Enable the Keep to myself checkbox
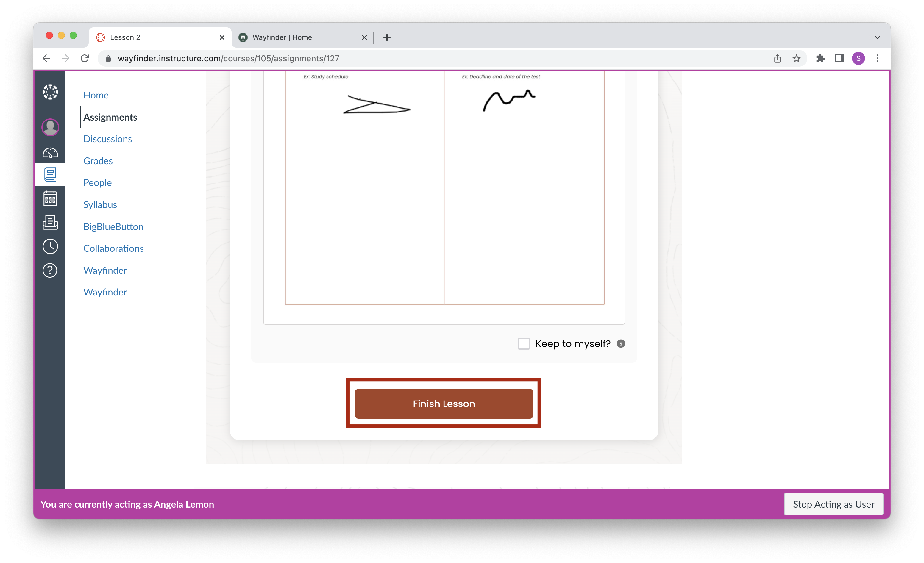This screenshot has width=924, height=563. (524, 343)
